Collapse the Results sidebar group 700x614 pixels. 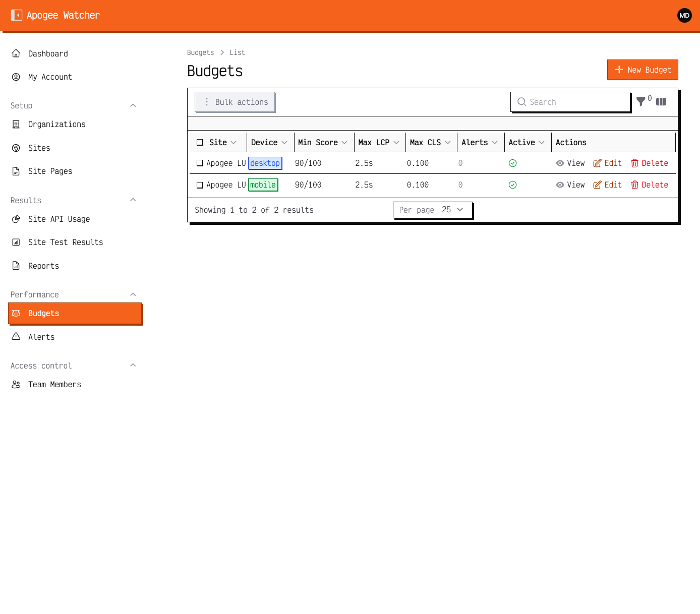(x=133, y=200)
